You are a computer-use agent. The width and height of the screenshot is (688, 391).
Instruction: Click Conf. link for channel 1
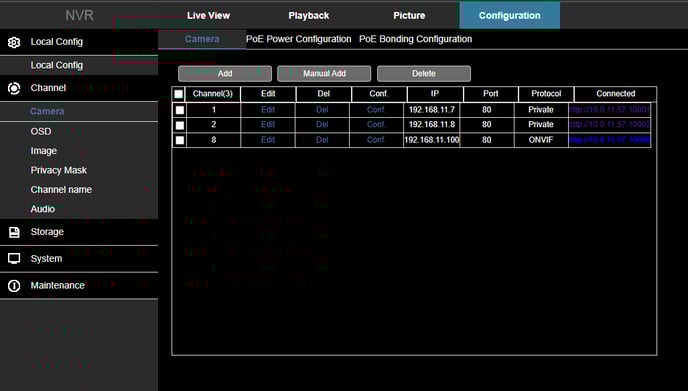376,110
